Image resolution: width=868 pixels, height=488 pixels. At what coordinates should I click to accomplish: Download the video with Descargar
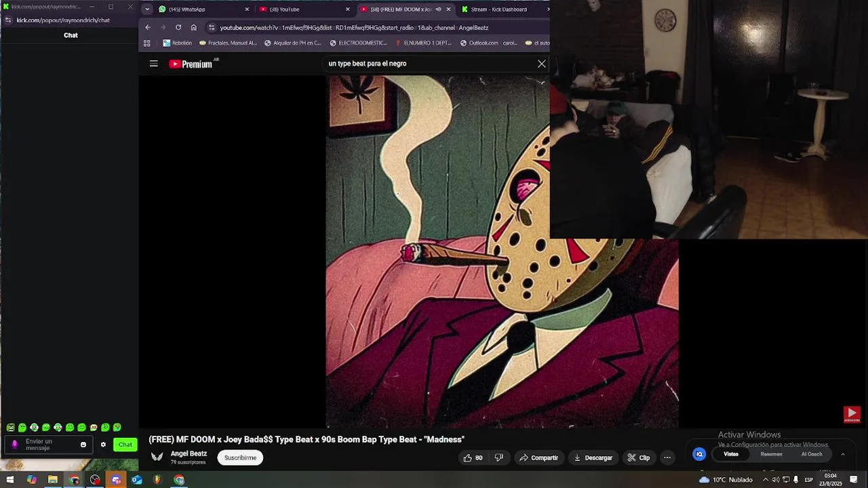click(593, 458)
